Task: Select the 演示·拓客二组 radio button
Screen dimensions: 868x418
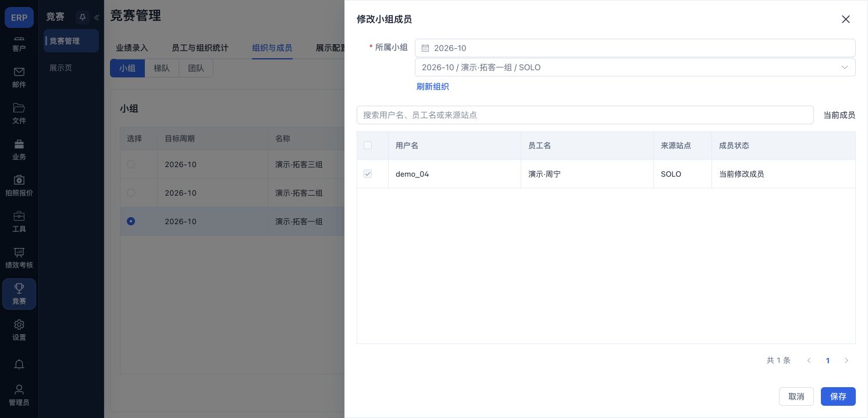Action: click(131, 193)
